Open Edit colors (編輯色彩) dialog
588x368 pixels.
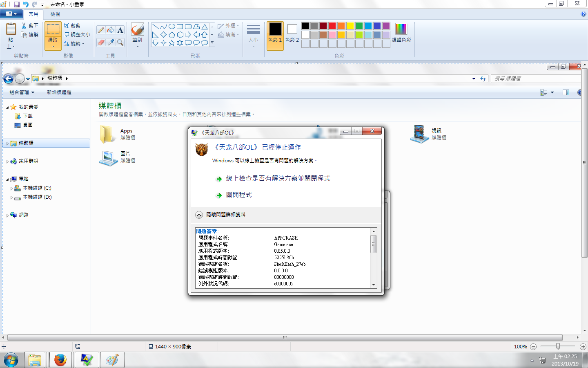401,32
